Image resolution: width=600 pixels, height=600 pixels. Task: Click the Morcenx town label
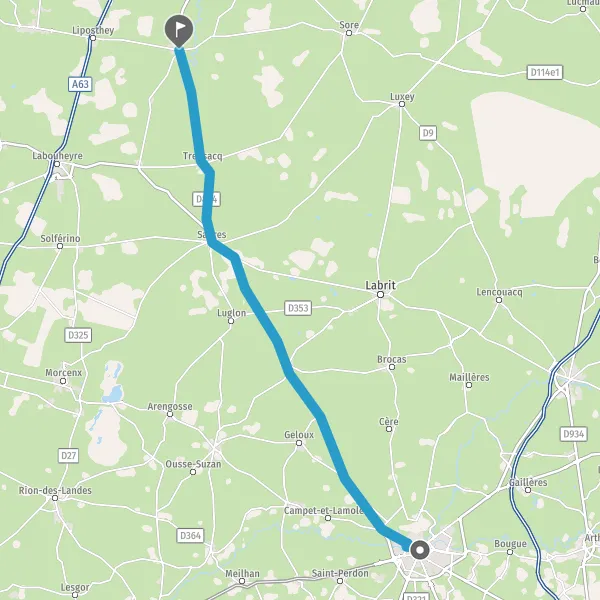tap(64, 372)
